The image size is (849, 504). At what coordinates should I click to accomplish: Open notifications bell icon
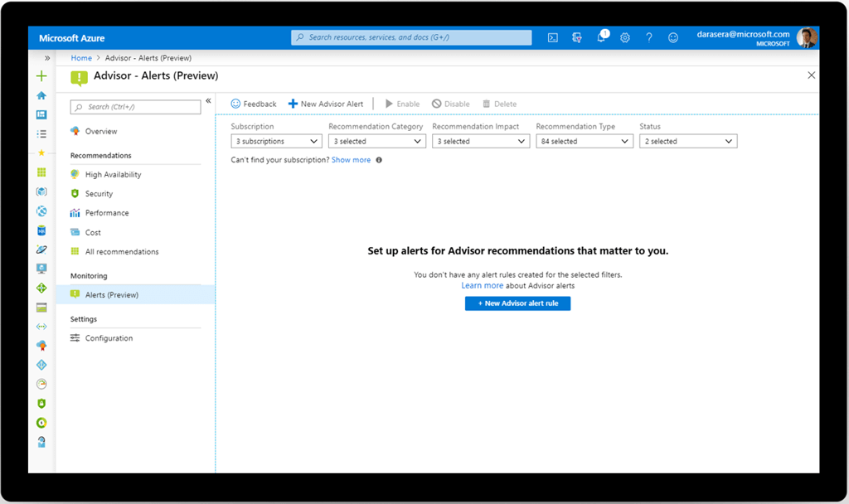pyautogui.click(x=602, y=36)
